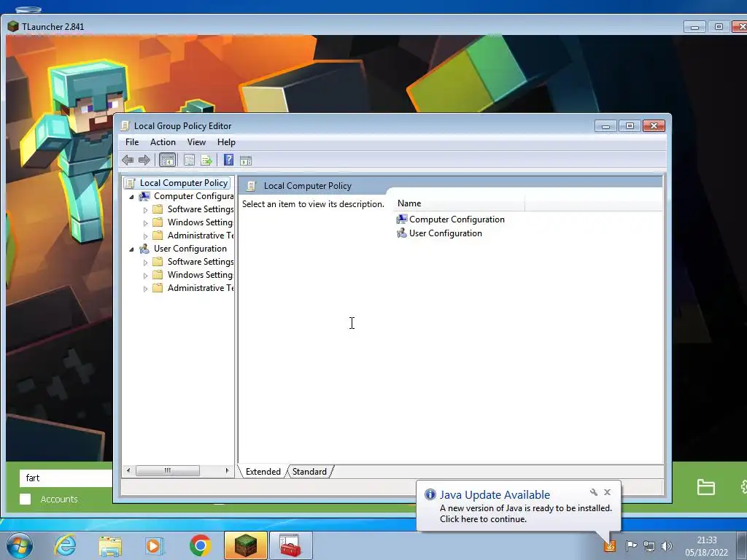Screen dimensions: 747x560
Task: Open Windows Explorer from the taskbar
Action: pyautogui.click(x=110, y=545)
